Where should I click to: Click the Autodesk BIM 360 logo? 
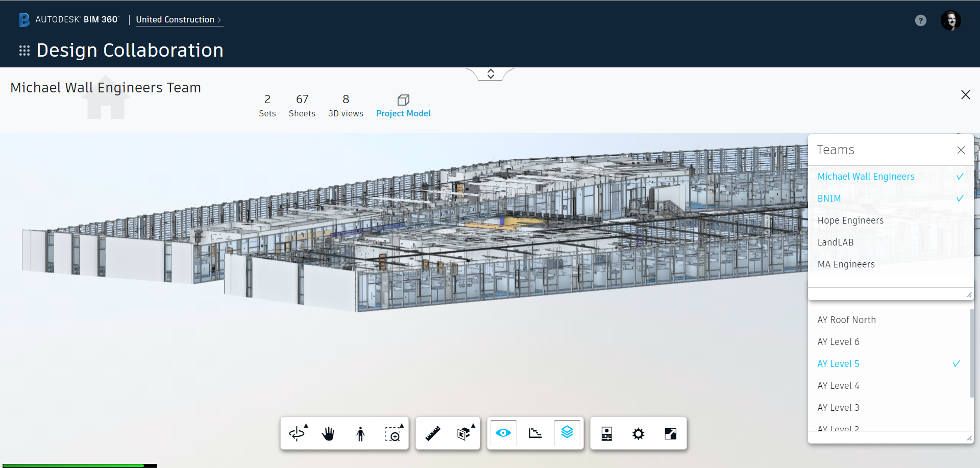68,19
